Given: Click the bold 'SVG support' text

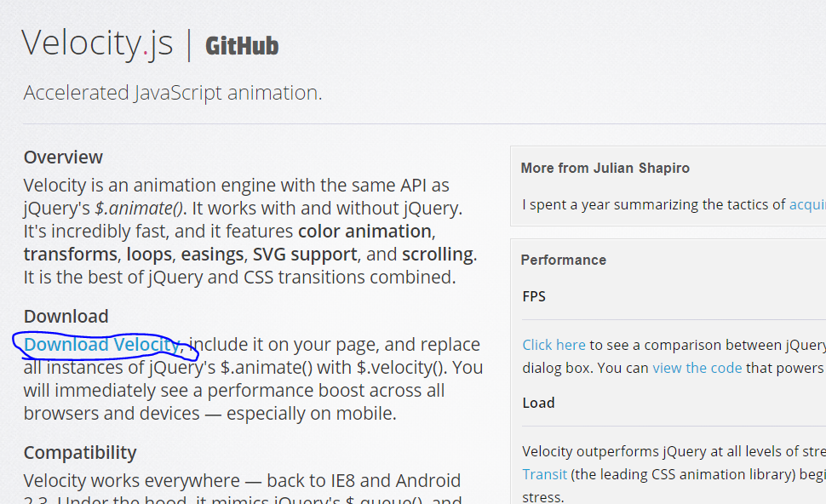Looking at the screenshot, I should 304,255.
